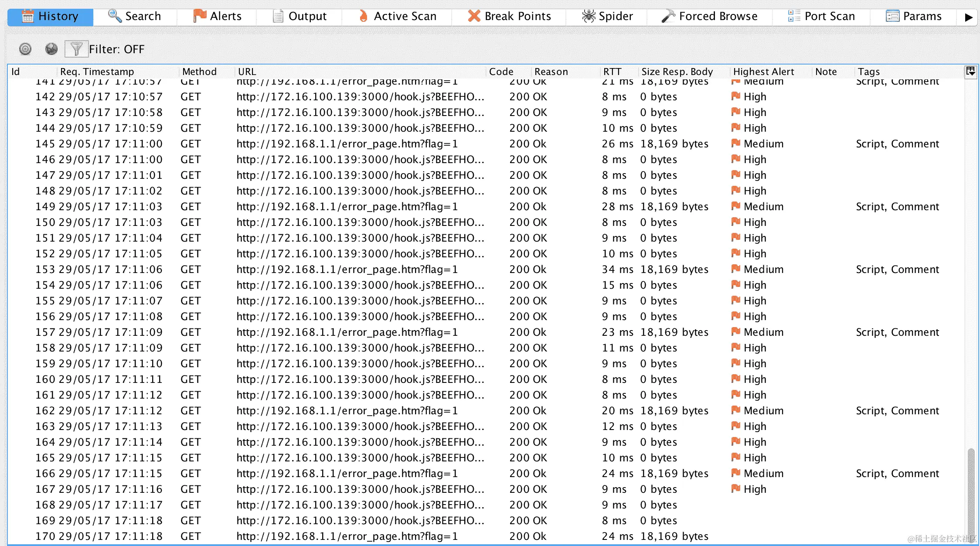The width and height of the screenshot is (980, 546).
Task: Click the Medium alert flag on row 145
Action: 736,143
